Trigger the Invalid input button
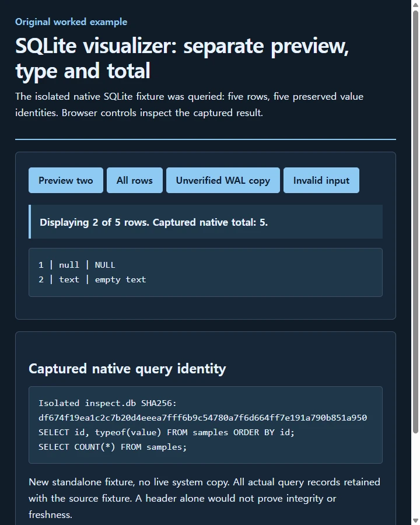Viewport: 420px width, 525px height. point(321,180)
